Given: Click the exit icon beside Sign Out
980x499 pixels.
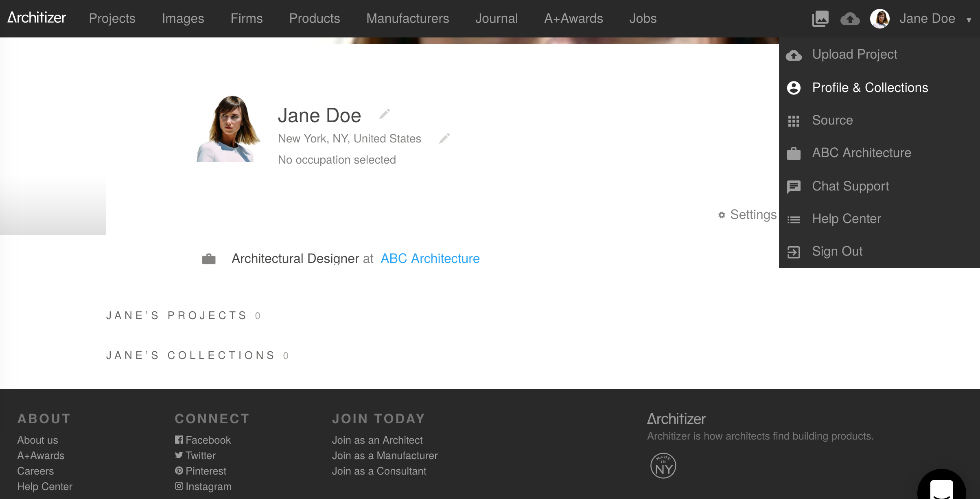Looking at the screenshot, I should pos(794,252).
